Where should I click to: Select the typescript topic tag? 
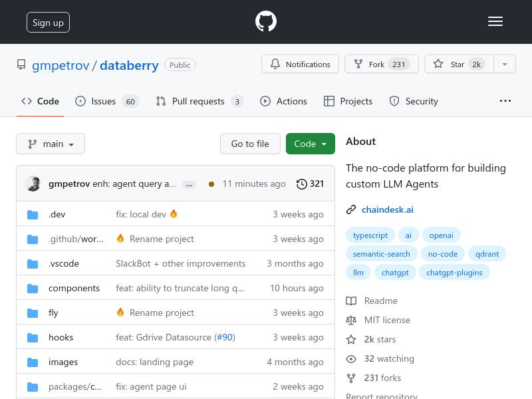(370, 235)
